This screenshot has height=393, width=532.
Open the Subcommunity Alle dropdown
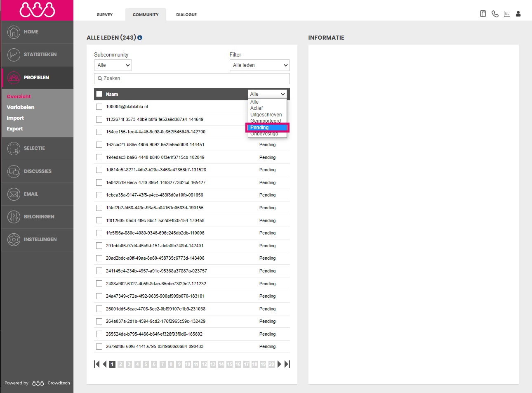coord(113,65)
